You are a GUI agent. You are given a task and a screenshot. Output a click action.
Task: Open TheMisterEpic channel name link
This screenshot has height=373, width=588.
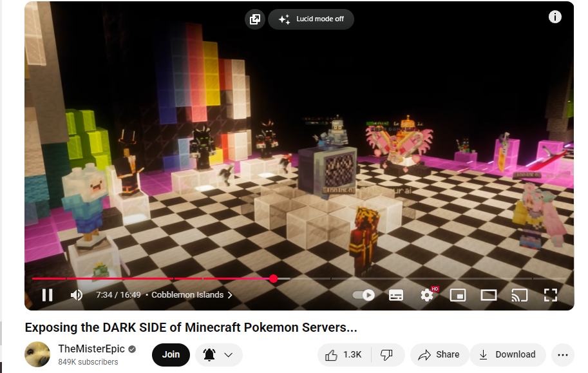tap(91, 349)
